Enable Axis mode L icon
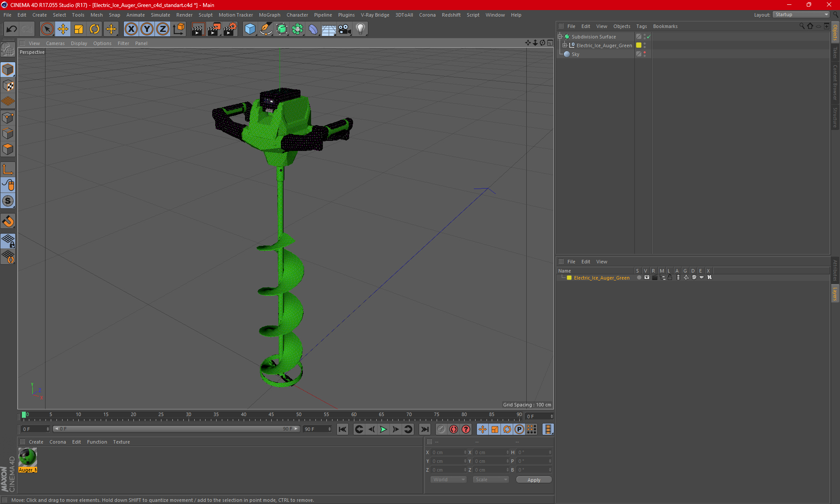 tap(8, 169)
